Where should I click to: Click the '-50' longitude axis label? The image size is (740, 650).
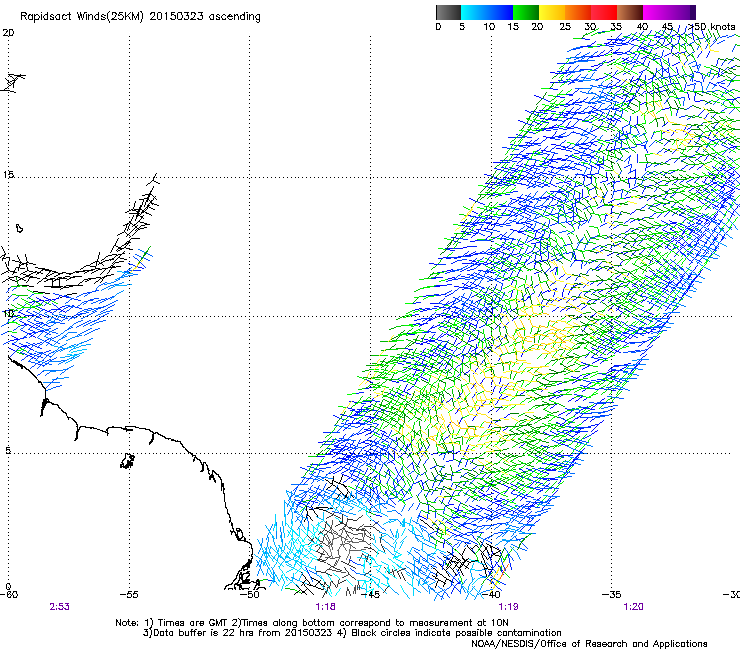[250, 594]
